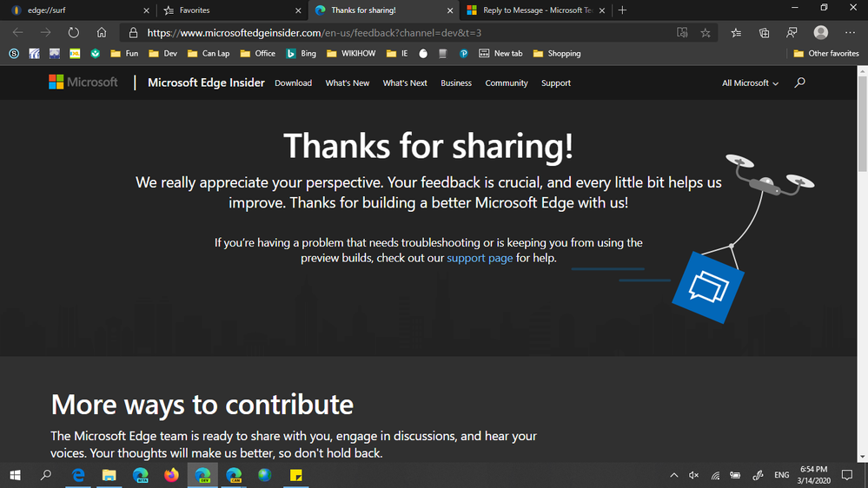
Task: Open the Action Center notifications icon
Action: (847, 475)
